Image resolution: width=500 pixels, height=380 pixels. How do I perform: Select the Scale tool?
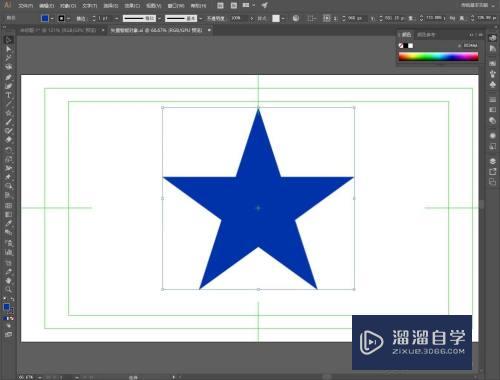coord(9,159)
